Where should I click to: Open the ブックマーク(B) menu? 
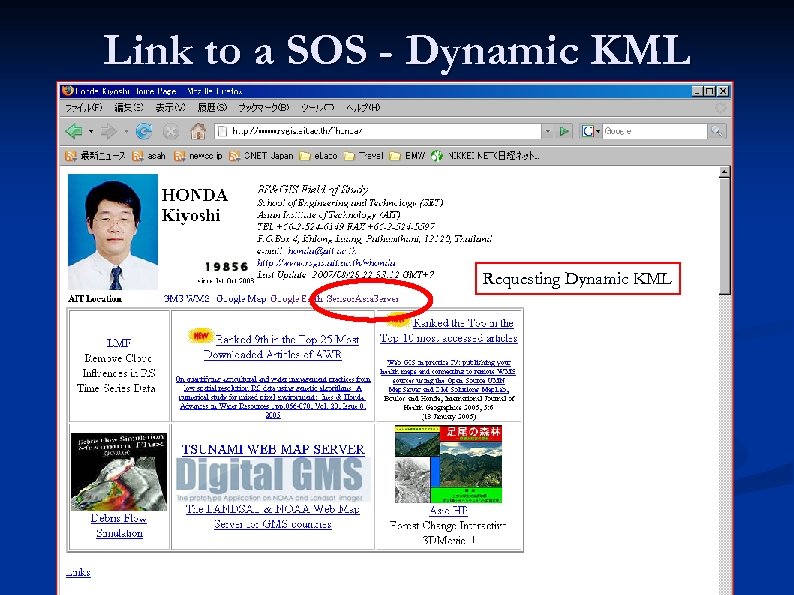pos(263,107)
